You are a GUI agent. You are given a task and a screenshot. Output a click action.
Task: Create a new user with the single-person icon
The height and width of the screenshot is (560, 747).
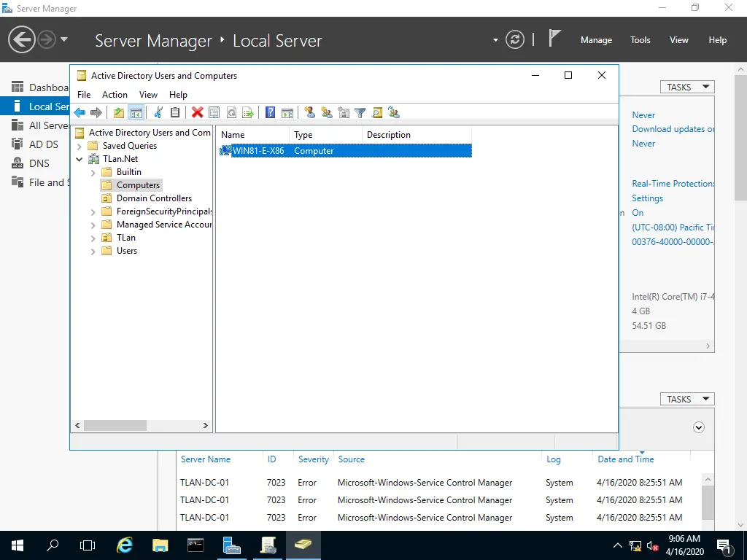(309, 113)
